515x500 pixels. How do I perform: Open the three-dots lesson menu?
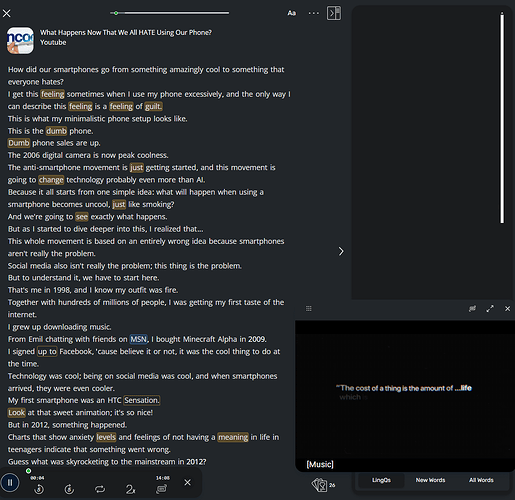[314, 13]
